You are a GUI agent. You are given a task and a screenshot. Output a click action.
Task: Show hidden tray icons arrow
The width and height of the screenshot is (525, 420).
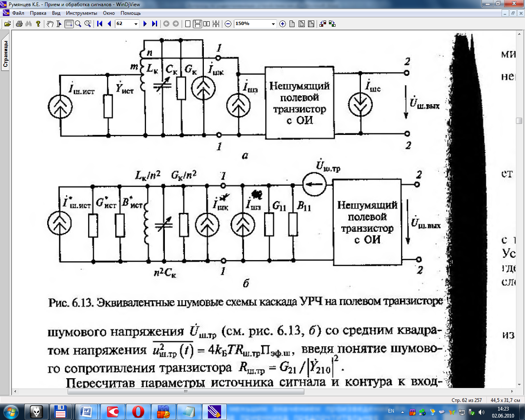[403, 412]
